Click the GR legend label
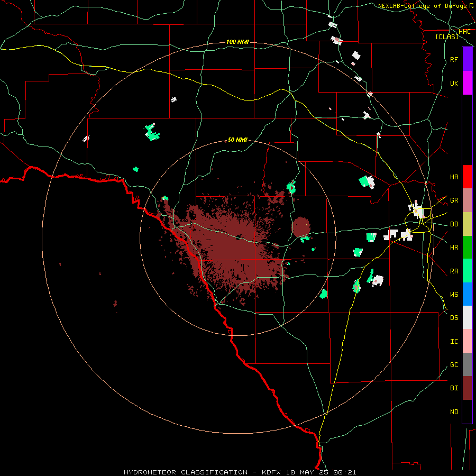Screen dimensions: 476x476 pyautogui.click(x=454, y=200)
